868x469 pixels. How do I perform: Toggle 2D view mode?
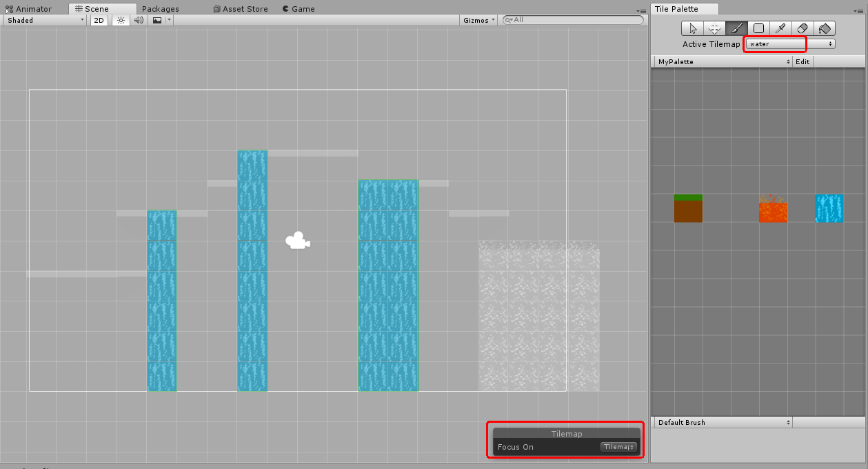(99, 20)
